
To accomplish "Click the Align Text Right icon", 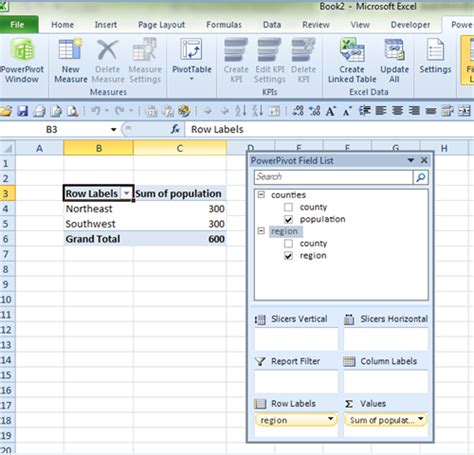I will pos(414,111).
